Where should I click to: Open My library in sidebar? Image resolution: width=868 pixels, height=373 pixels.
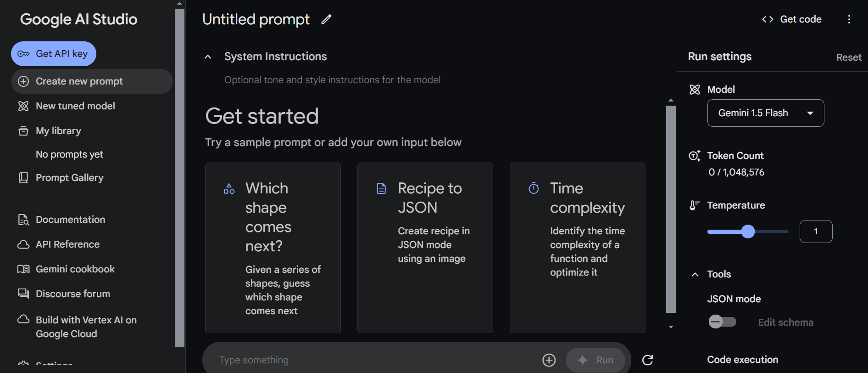pyautogui.click(x=58, y=131)
